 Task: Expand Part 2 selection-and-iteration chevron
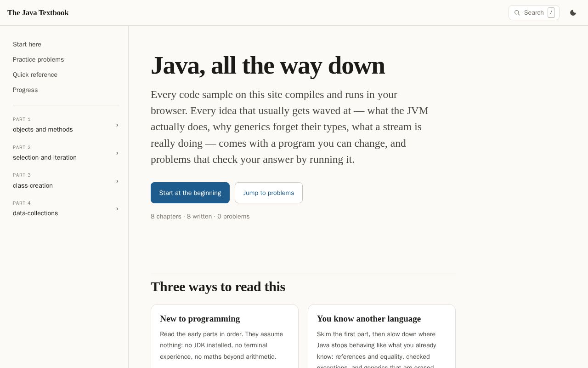pyautogui.click(x=117, y=153)
